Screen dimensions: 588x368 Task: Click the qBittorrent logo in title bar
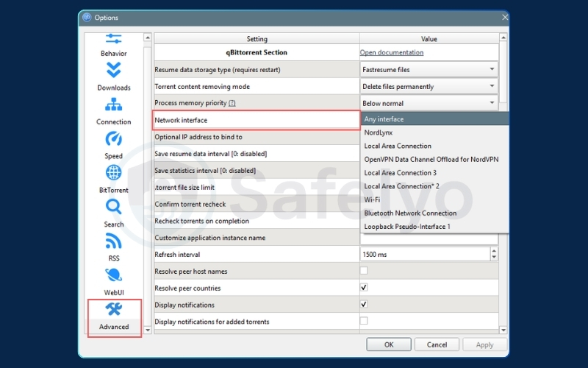[x=87, y=17]
